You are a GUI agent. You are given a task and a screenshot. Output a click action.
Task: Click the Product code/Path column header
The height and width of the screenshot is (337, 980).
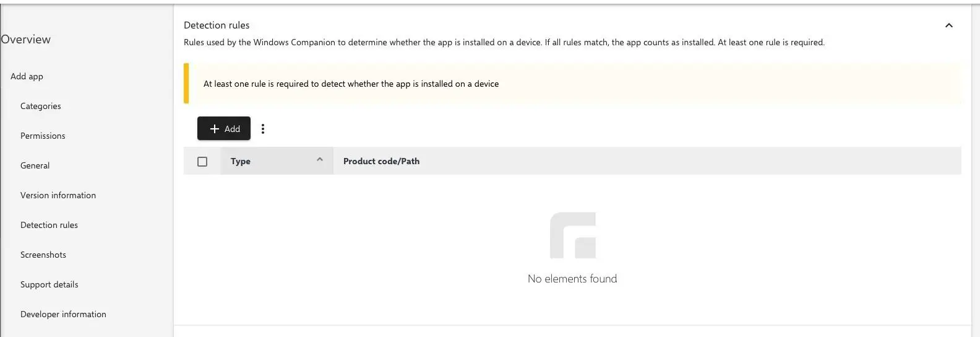[x=381, y=162]
